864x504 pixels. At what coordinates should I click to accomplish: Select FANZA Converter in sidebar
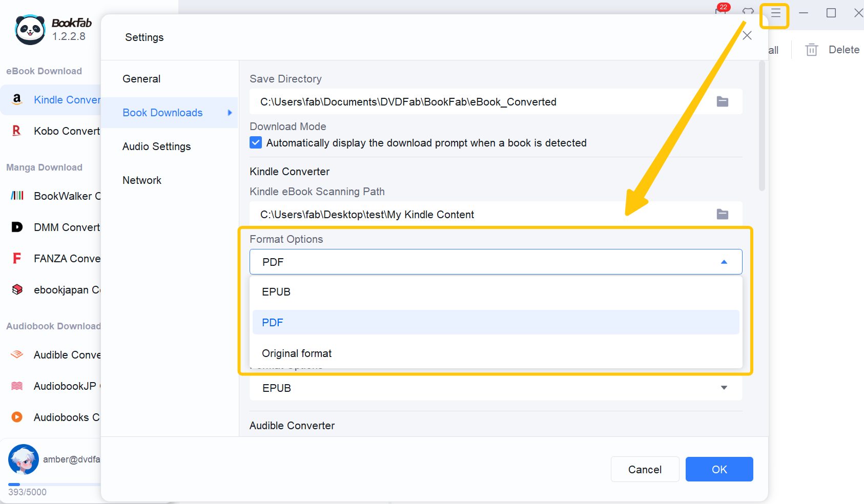click(51, 259)
